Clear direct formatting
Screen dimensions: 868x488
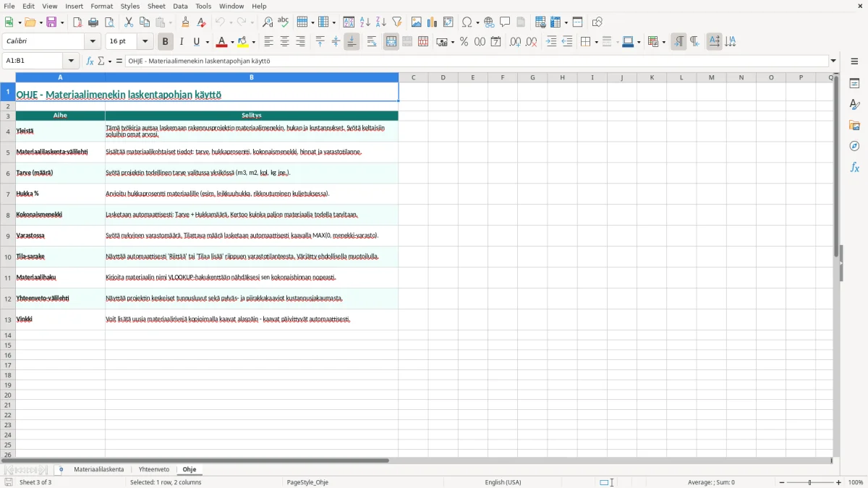click(x=201, y=22)
